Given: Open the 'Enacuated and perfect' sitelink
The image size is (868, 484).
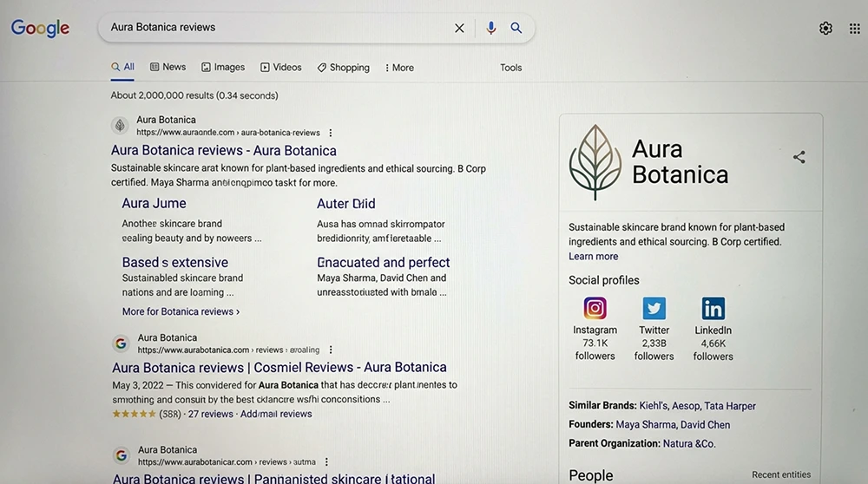Looking at the screenshot, I should coord(383,262).
